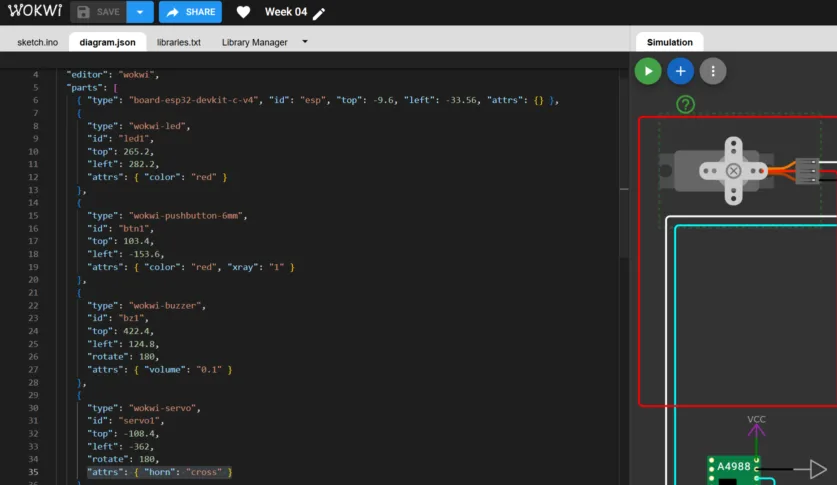837x485 pixels.
Task: Open the Library Manager tab
Action: click(x=255, y=42)
